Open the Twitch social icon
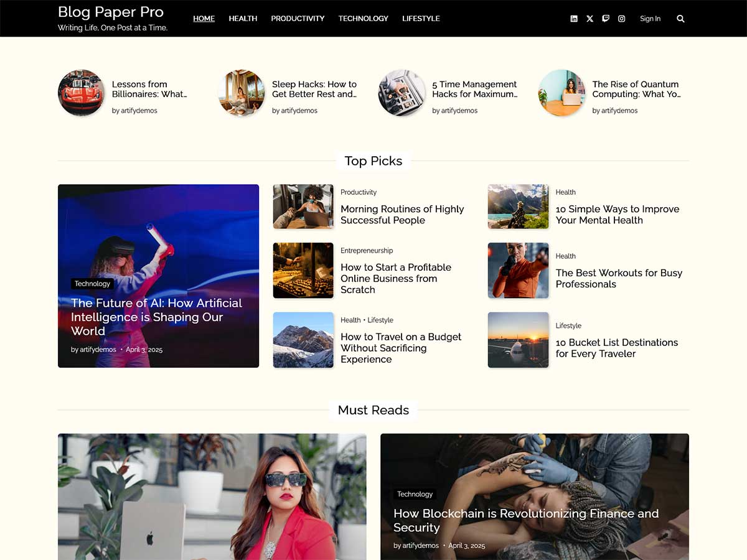The image size is (747, 560). [x=606, y=19]
